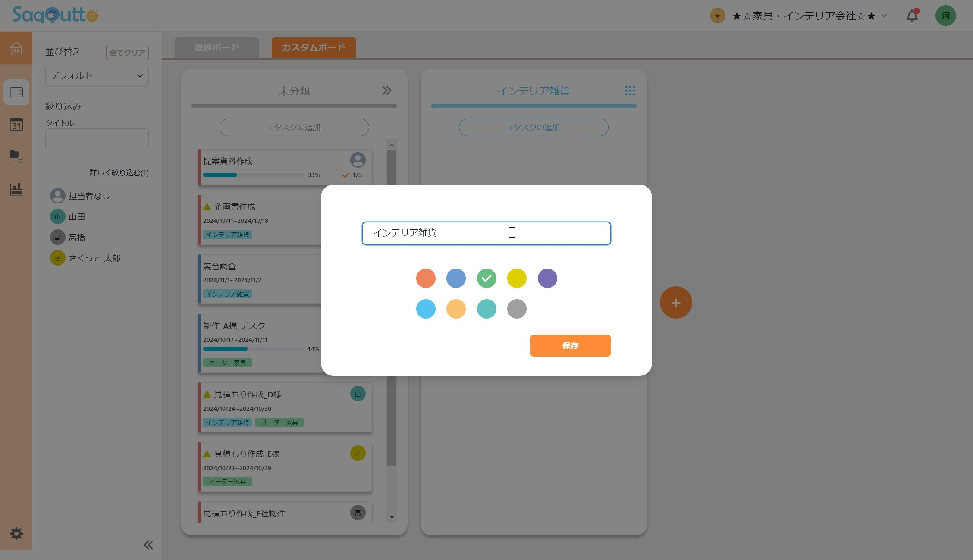Open the task board sidebar icon
The width and height of the screenshot is (973, 560).
(x=16, y=92)
